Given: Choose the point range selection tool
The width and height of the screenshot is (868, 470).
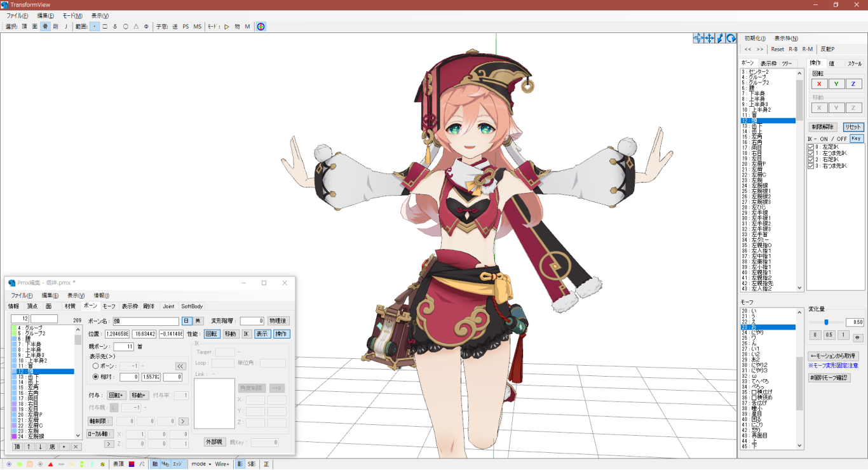Looking at the screenshot, I should point(95,26).
